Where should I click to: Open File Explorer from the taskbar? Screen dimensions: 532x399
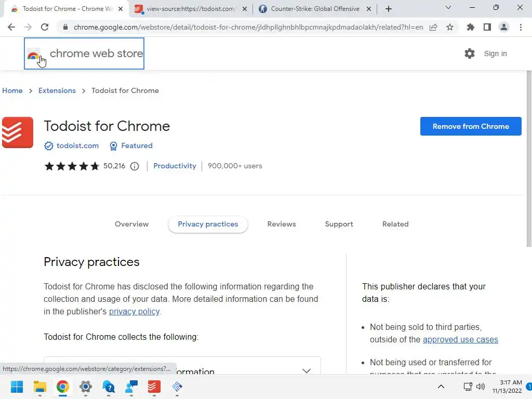click(39, 387)
